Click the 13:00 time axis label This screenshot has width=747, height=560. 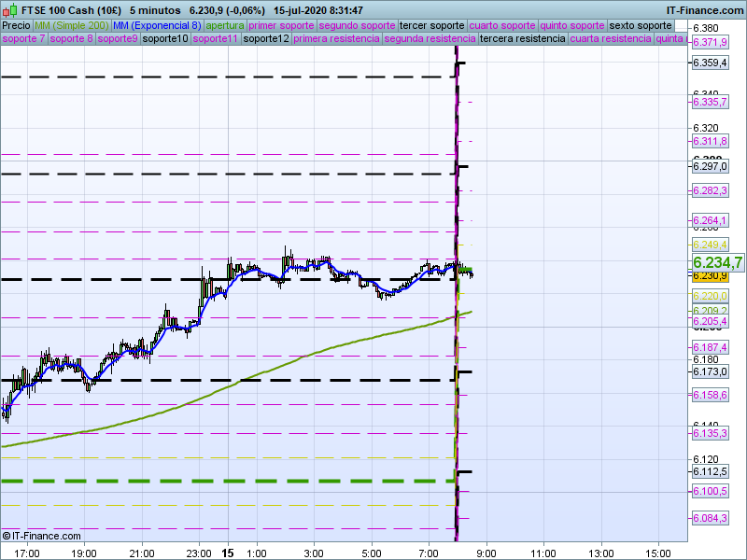601,553
